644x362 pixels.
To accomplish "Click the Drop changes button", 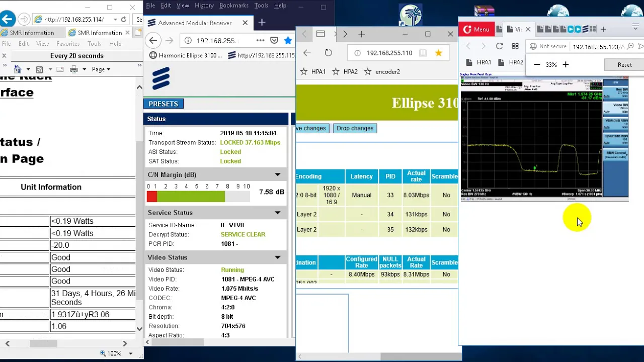I will [355, 128].
